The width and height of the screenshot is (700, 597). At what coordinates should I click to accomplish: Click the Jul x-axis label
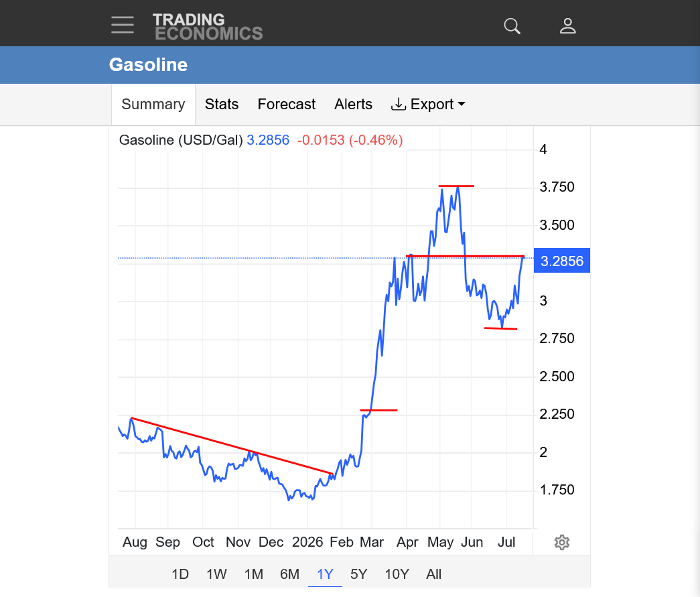coord(506,542)
